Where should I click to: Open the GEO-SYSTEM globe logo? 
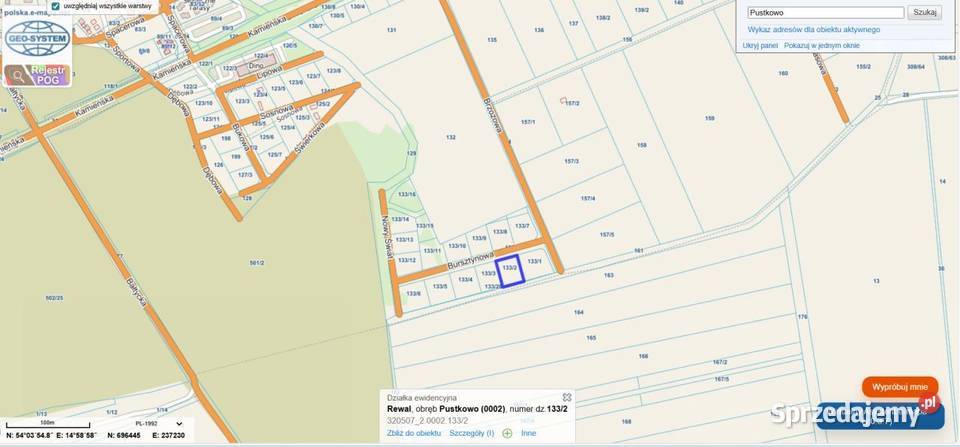coord(37,39)
